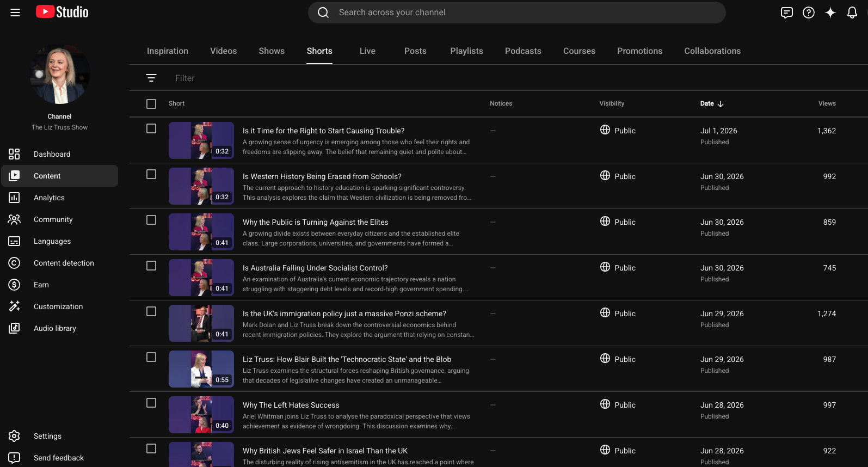The width and height of the screenshot is (868, 467).
Task: Select checkbox for Is it Time for the Right short
Action: pos(151,128)
